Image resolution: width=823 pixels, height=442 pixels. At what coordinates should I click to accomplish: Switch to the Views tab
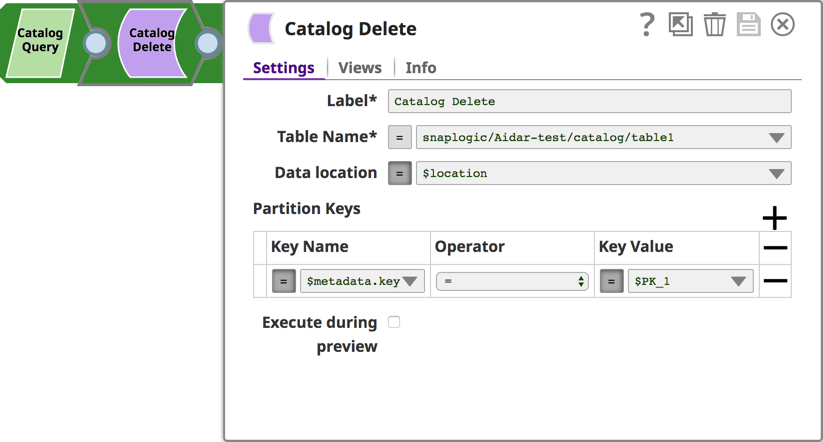pyautogui.click(x=360, y=67)
